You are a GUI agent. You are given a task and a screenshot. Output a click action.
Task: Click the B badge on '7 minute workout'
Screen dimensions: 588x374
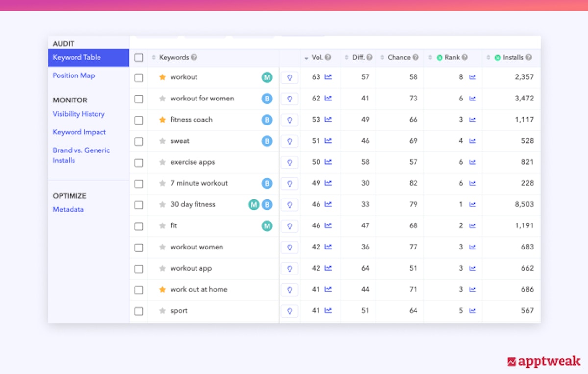pyautogui.click(x=267, y=183)
